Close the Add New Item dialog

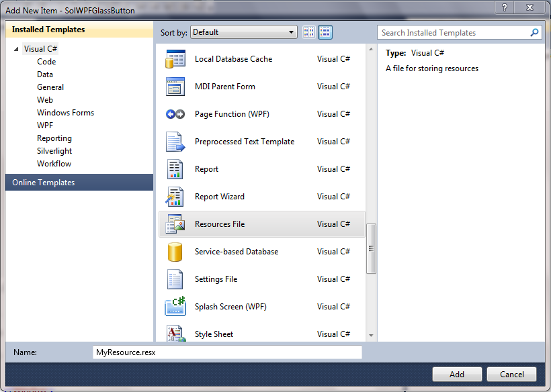coord(530,7)
